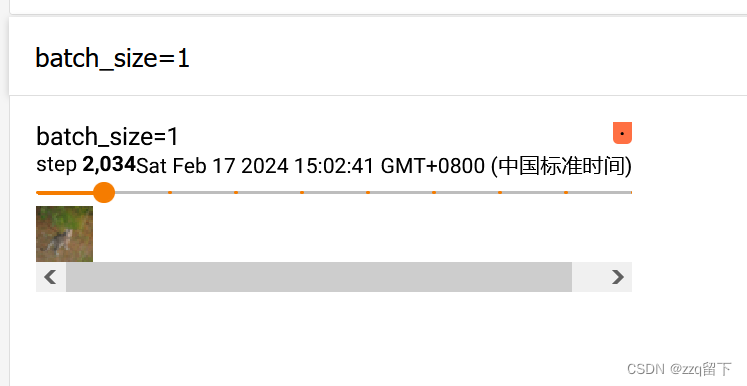This screenshot has height=386, width=747.
Task: Open the cat image thumbnail
Action: point(64,234)
